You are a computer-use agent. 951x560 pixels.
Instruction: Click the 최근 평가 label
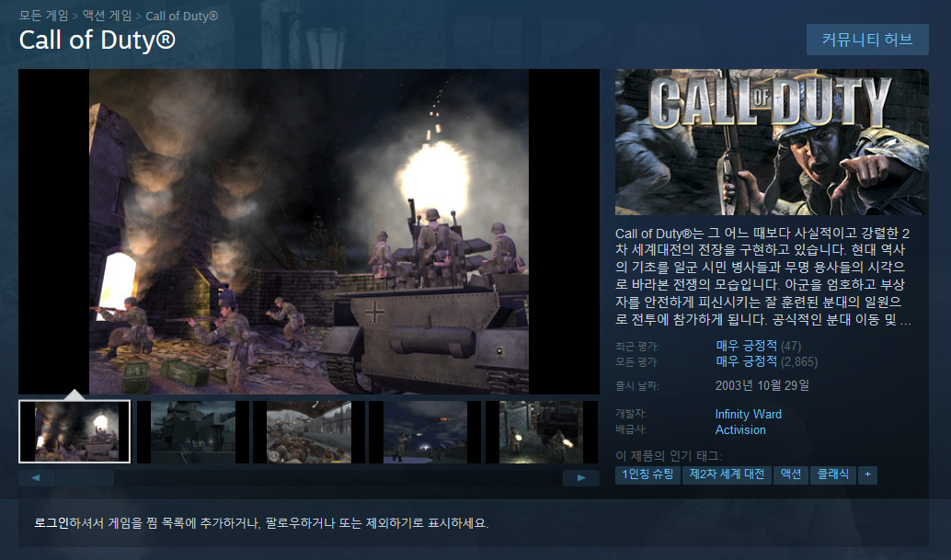[x=636, y=347]
